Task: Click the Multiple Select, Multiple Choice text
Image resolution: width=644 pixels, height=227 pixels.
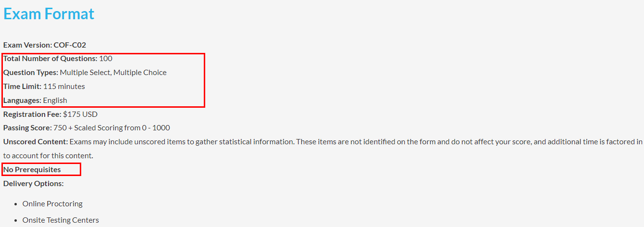Action: 113,73
